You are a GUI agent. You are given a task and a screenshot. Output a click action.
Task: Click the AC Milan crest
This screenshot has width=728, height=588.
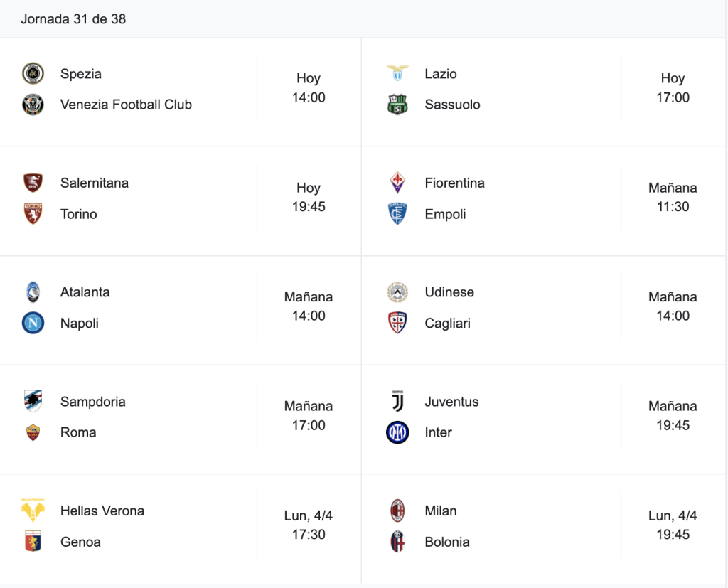coord(397,511)
